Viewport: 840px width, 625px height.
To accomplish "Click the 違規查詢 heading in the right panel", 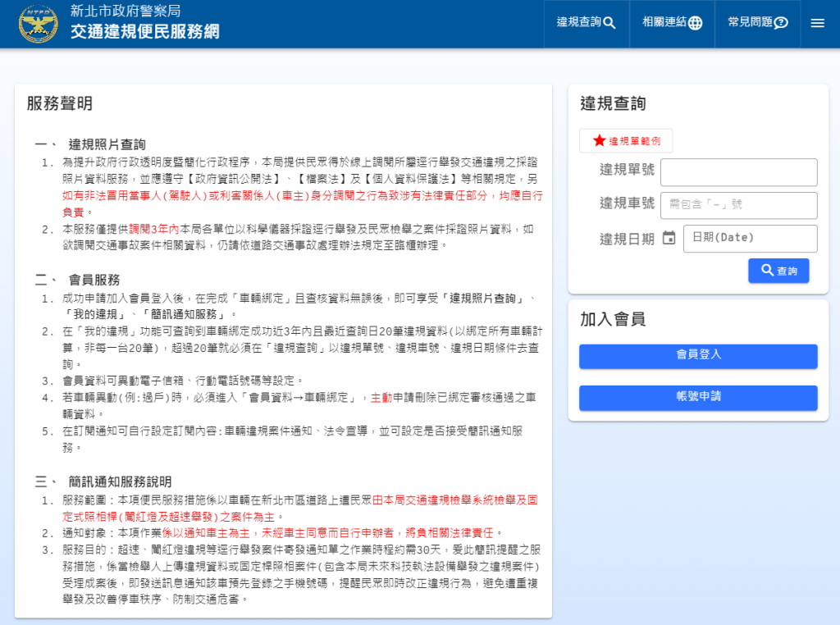I will click(x=613, y=103).
